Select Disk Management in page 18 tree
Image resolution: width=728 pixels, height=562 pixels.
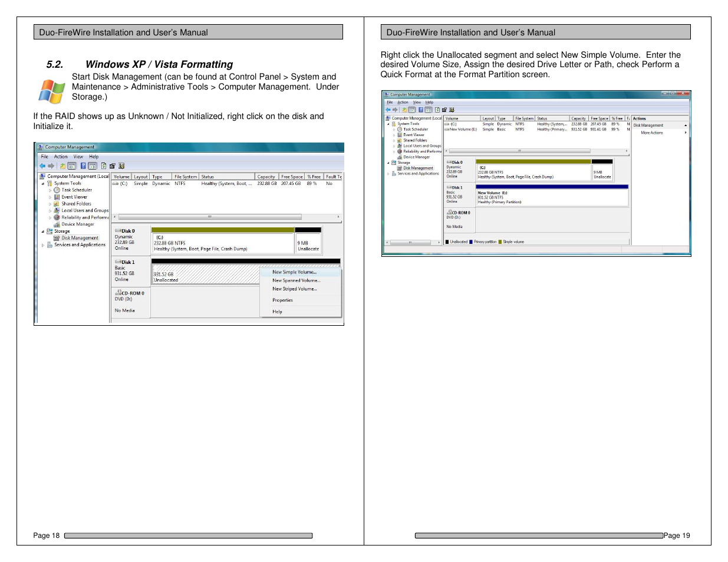click(x=80, y=238)
